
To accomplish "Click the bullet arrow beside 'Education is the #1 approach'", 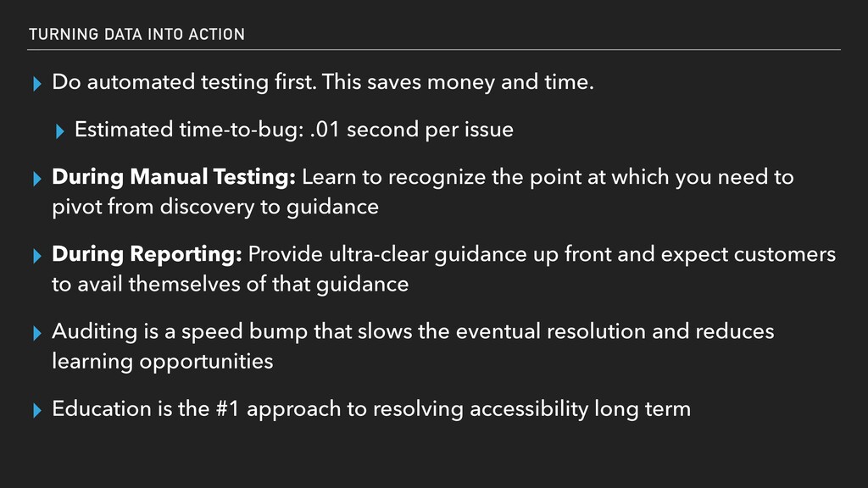I will (37, 411).
